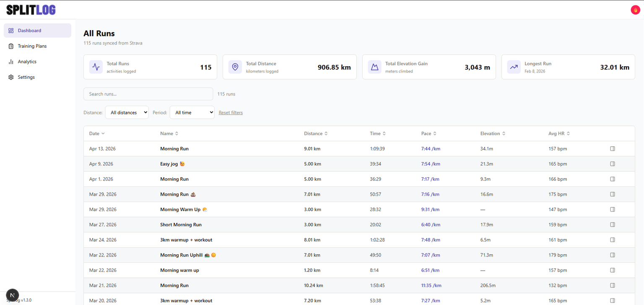Open the Apr 13 Morning Run entry

(174, 149)
